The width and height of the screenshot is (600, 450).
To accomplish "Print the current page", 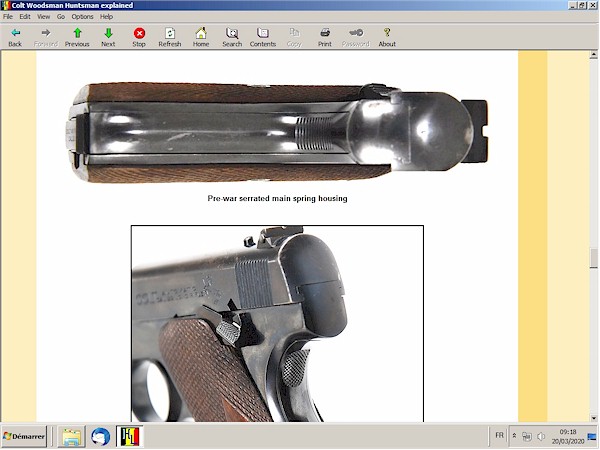I will point(325,37).
